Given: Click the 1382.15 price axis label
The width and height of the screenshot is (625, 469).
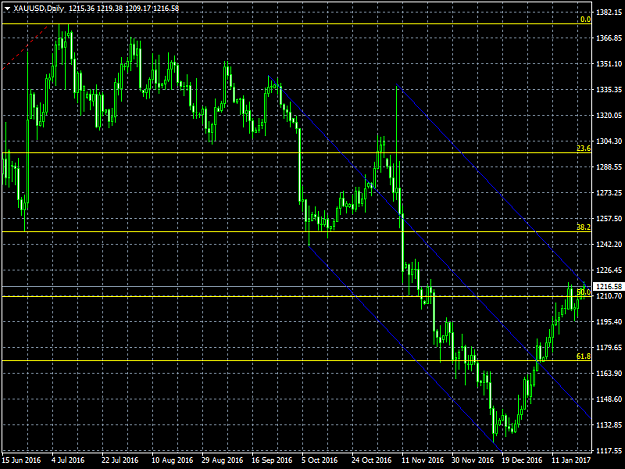Looking at the screenshot, I should tap(609, 12).
